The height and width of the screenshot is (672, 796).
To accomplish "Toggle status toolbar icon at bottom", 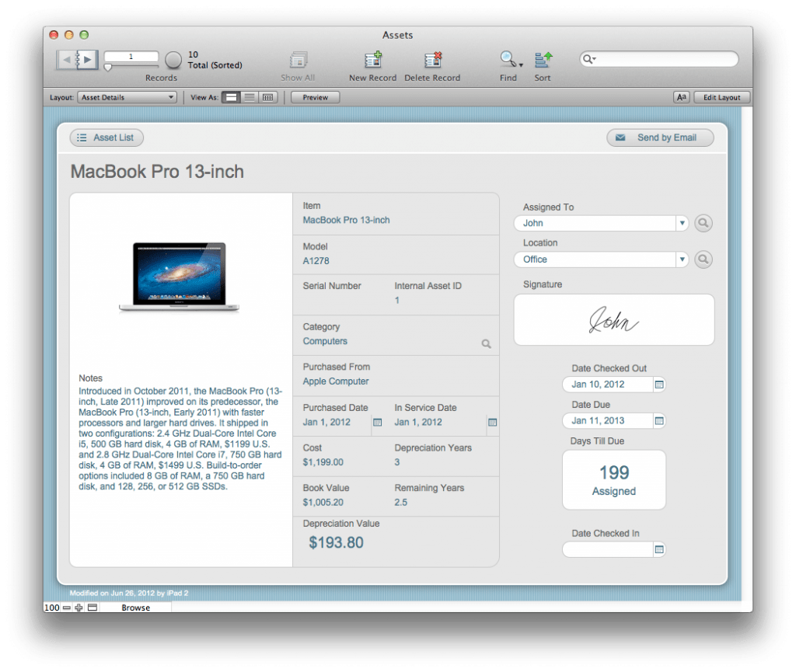I will pyautogui.click(x=93, y=608).
